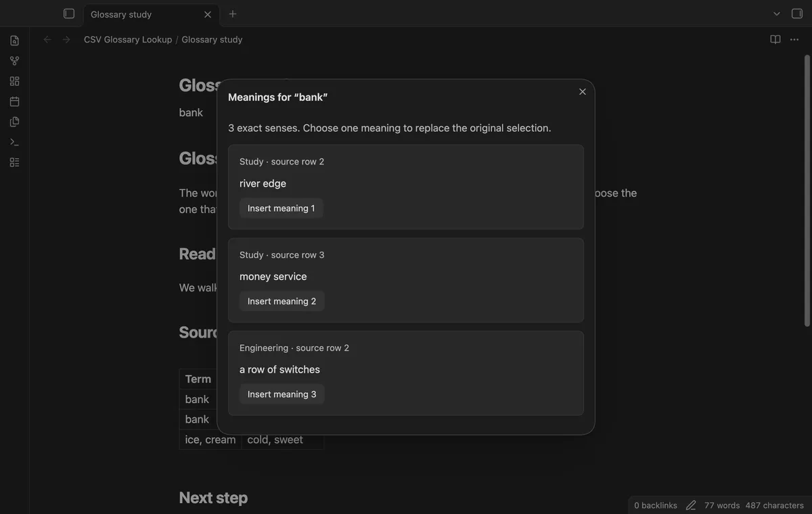Click Study · source row 3 label
This screenshot has width=812, height=514.
tap(281, 255)
